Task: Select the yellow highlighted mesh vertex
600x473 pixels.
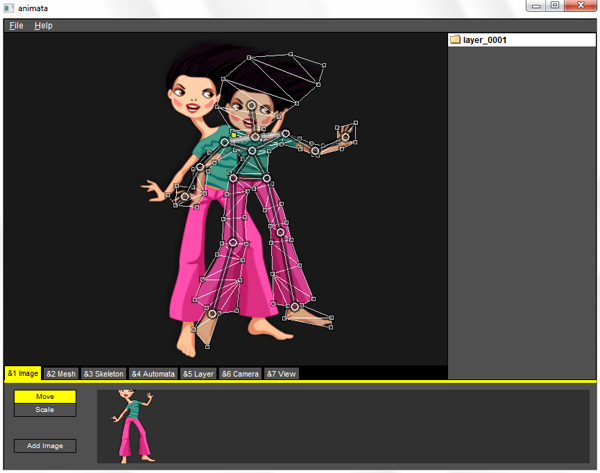Action: [x=233, y=134]
